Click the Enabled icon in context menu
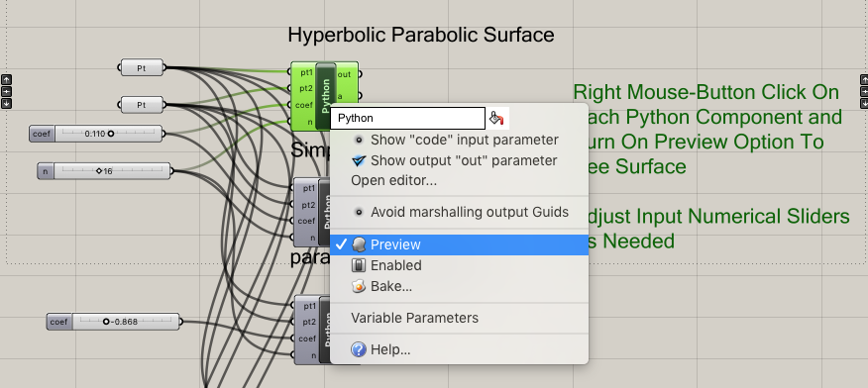 coord(359,265)
